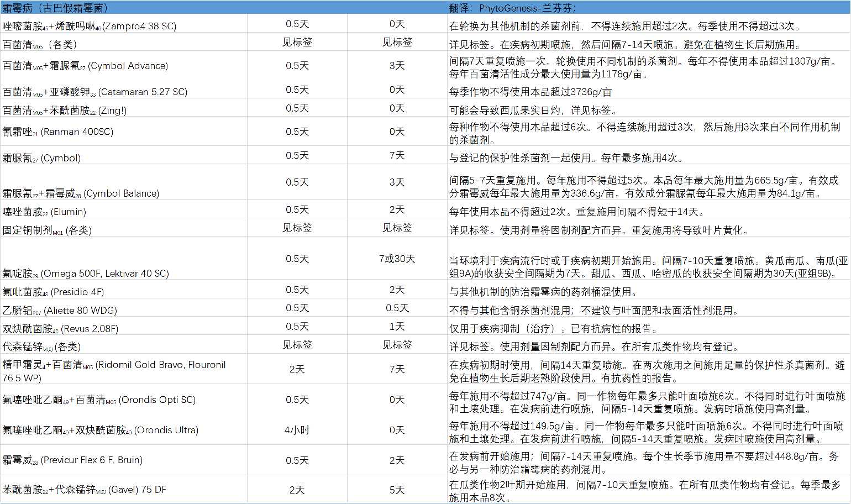Click the 7天 cell in the Cymbol row
Image resolution: width=851 pixels, height=504 pixels.
click(x=397, y=155)
